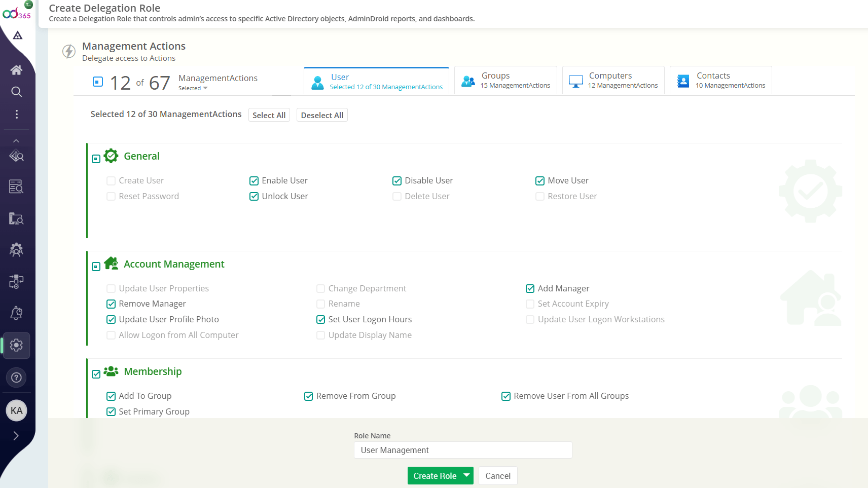Click the Deselect All button
Screen dimensions: 868x488
pos(322,115)
